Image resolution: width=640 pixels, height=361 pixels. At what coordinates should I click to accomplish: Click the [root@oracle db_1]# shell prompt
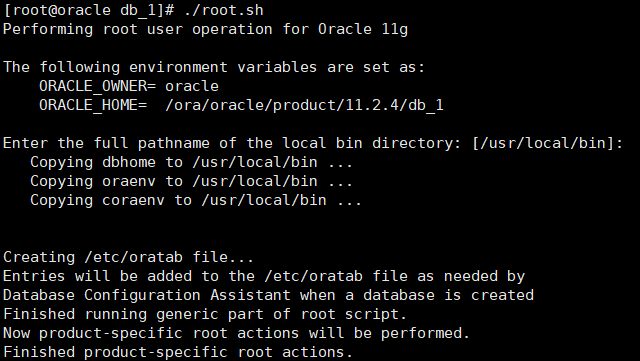(89, 10)
